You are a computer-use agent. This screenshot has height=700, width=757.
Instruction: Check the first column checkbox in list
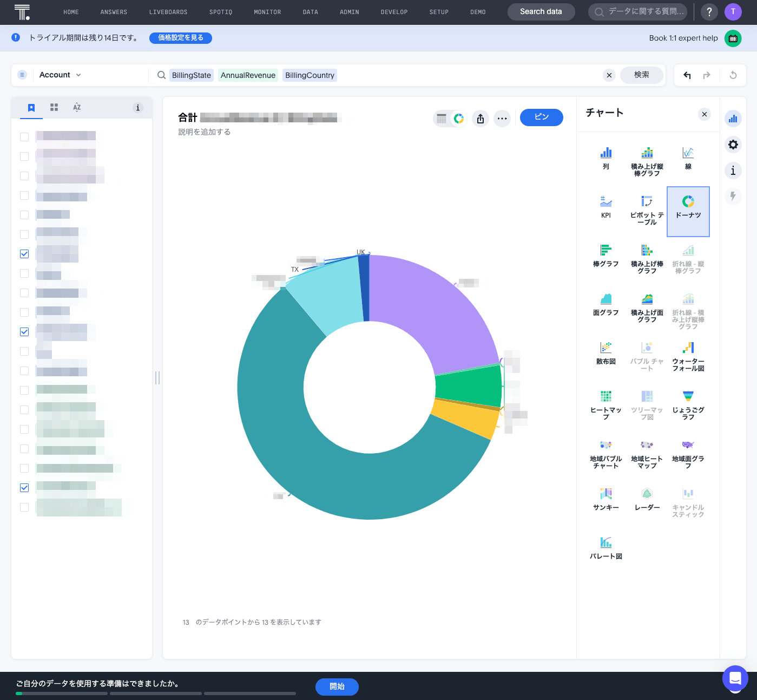(24, 137)
